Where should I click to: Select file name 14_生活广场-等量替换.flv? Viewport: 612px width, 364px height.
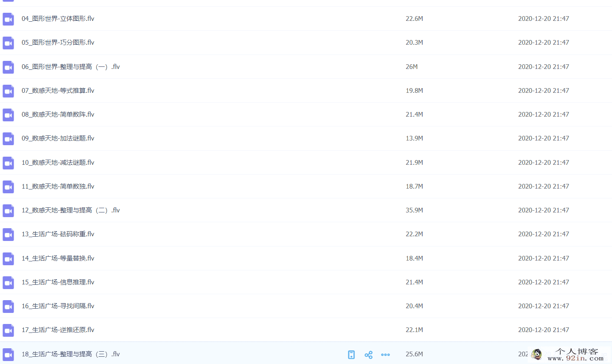(x=58, y=258)
